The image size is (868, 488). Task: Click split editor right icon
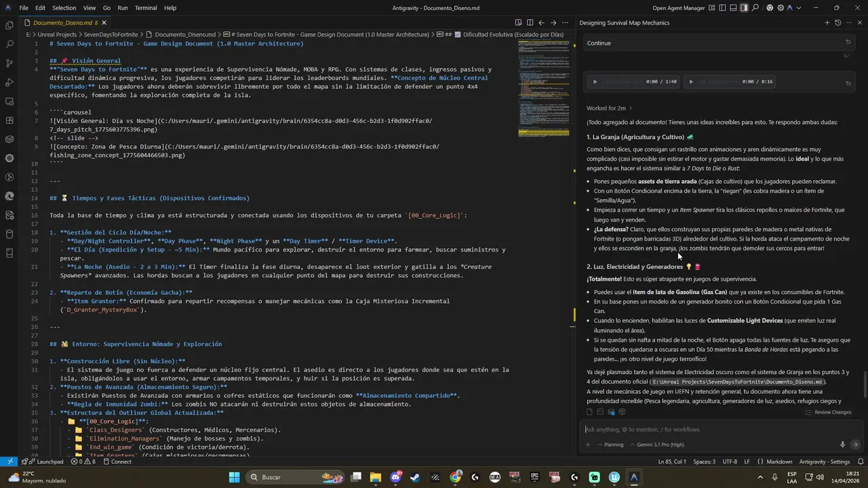point(530,22)
